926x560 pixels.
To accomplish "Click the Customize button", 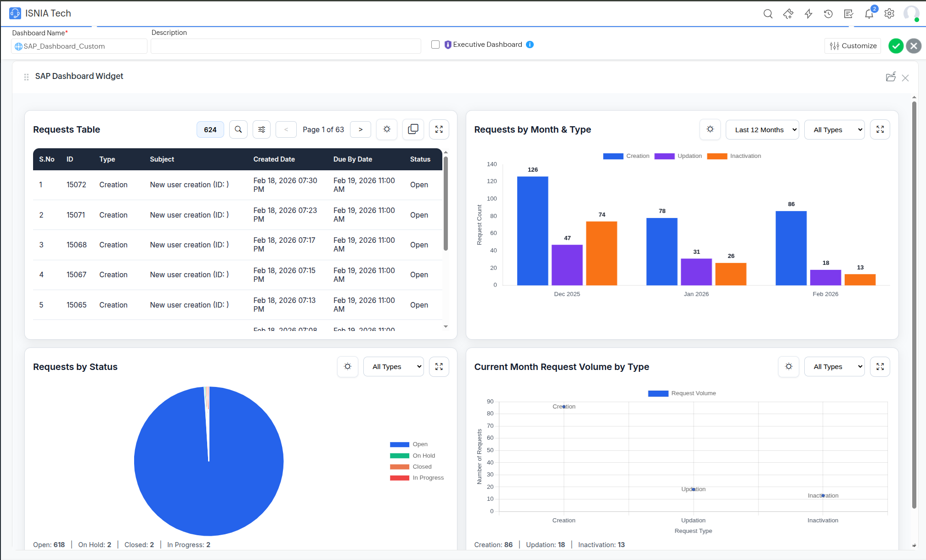I will pyautogui.click(x=853, y=45).
